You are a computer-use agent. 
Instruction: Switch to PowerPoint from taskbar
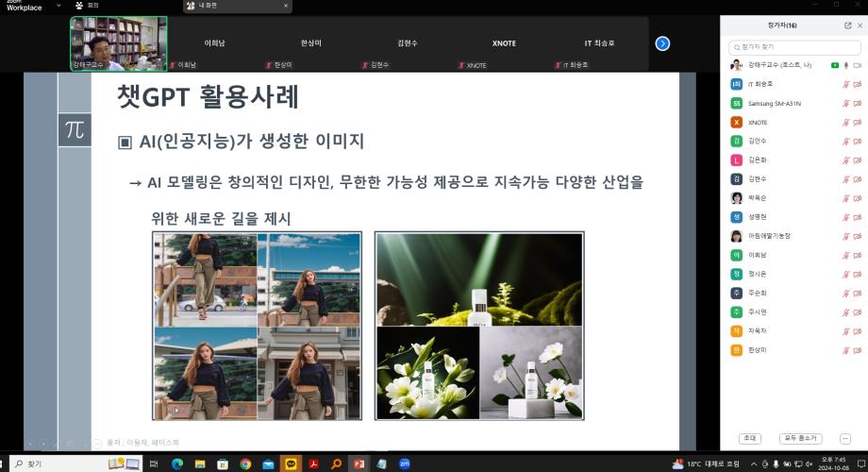359,464
